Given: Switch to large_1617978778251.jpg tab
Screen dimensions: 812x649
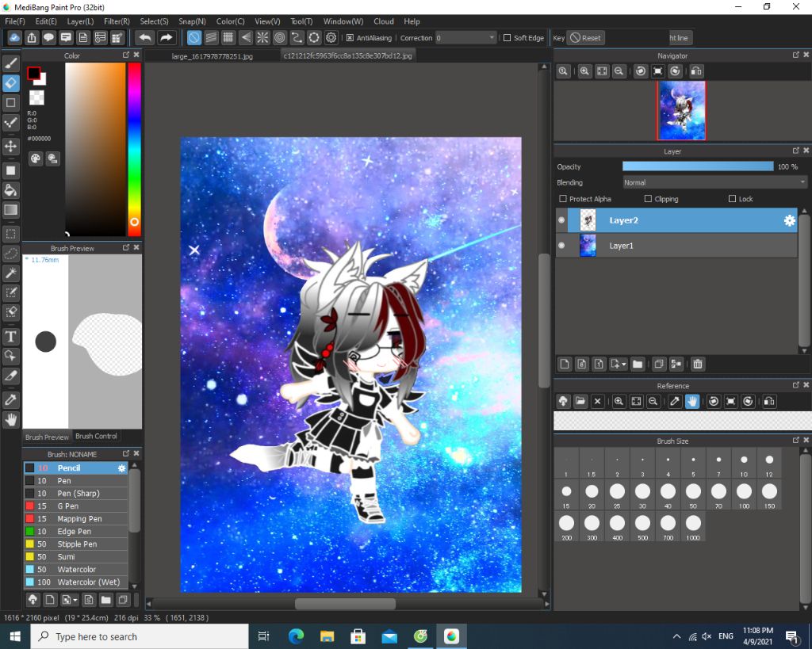Looking at the screenshot, I should coord(213,56).
